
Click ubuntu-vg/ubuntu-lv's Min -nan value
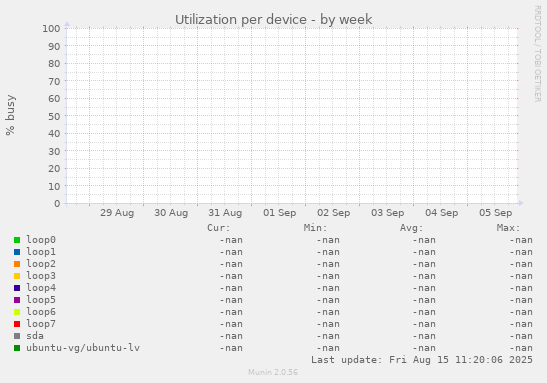(328, 348)
